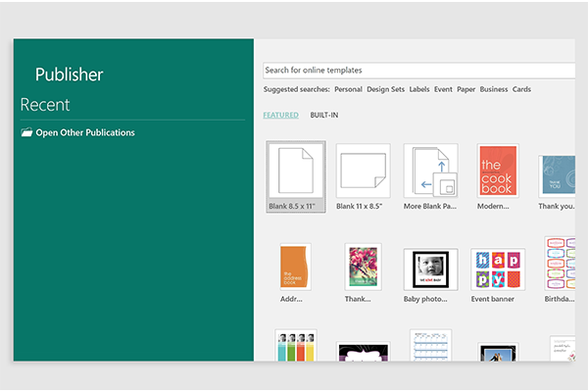
Task: Select the Design Sets suggested search
Action: pos(385,89)
